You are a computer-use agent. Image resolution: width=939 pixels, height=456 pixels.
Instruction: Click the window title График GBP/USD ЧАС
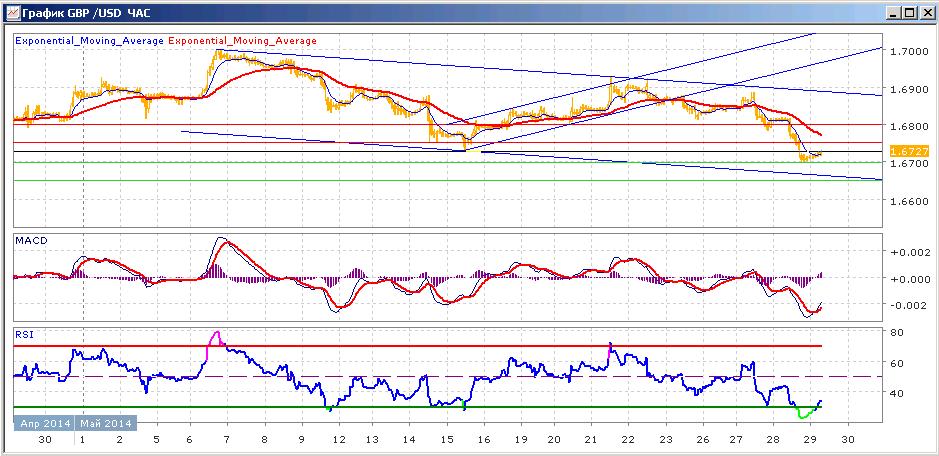click(87, 12)
